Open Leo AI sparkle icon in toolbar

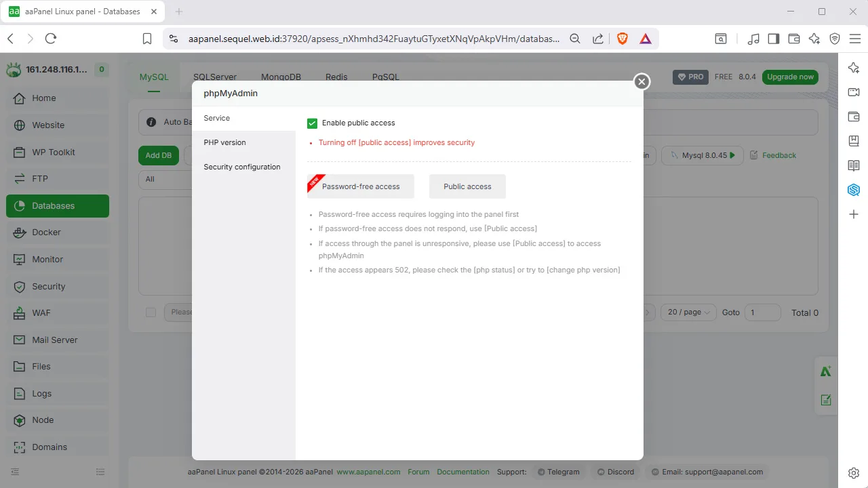tap(814, 39)
